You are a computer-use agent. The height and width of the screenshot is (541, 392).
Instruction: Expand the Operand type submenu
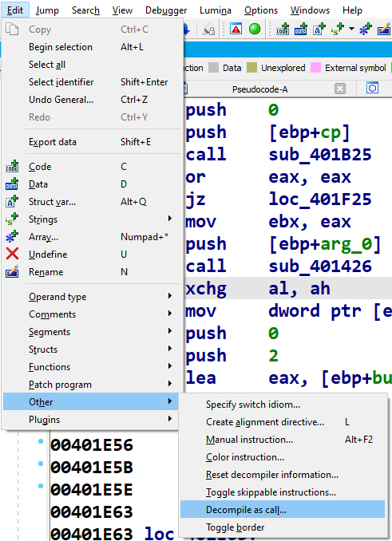pos(169,296)
